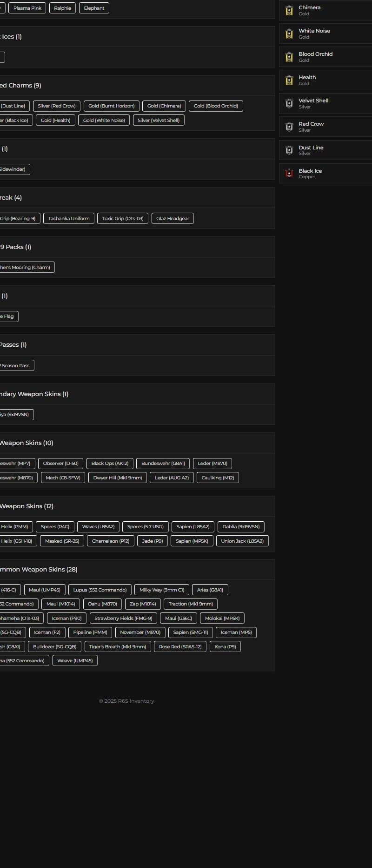Click the Red Crow silver rank icon
The width and height of the screenshot is (372, 868).
[289, 127]
